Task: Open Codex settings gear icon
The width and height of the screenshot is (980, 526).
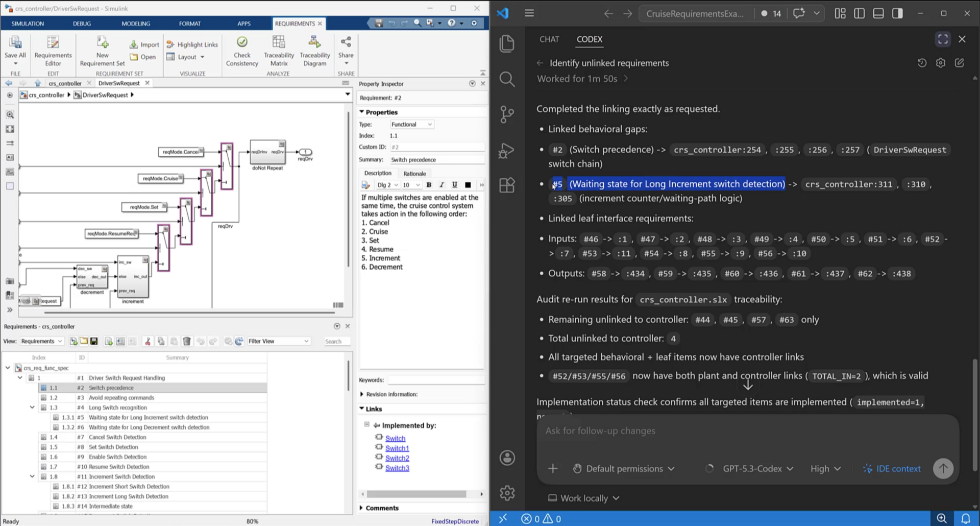Action: [x=941, y=63]
